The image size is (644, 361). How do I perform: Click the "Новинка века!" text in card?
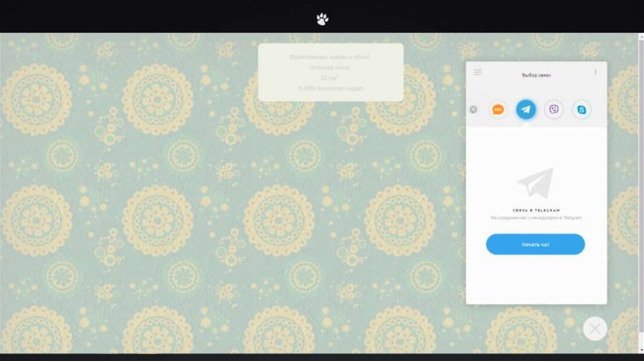click(x=330, y=67)
